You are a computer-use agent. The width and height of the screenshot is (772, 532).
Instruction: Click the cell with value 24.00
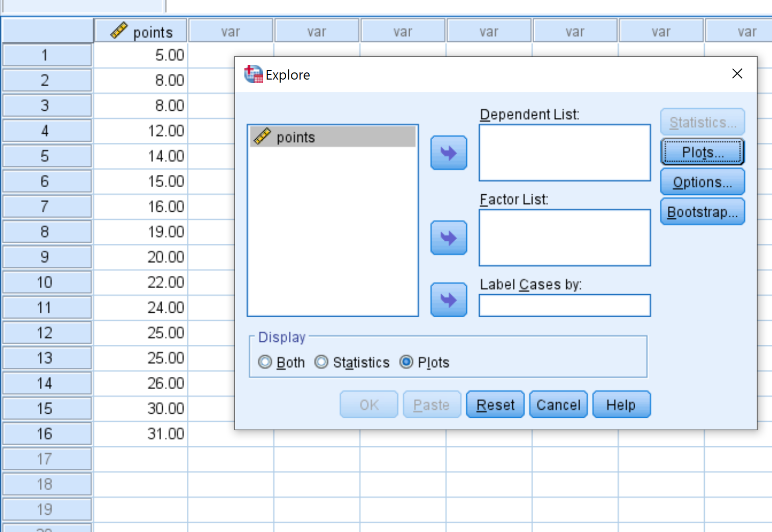[x=141, y=308]
